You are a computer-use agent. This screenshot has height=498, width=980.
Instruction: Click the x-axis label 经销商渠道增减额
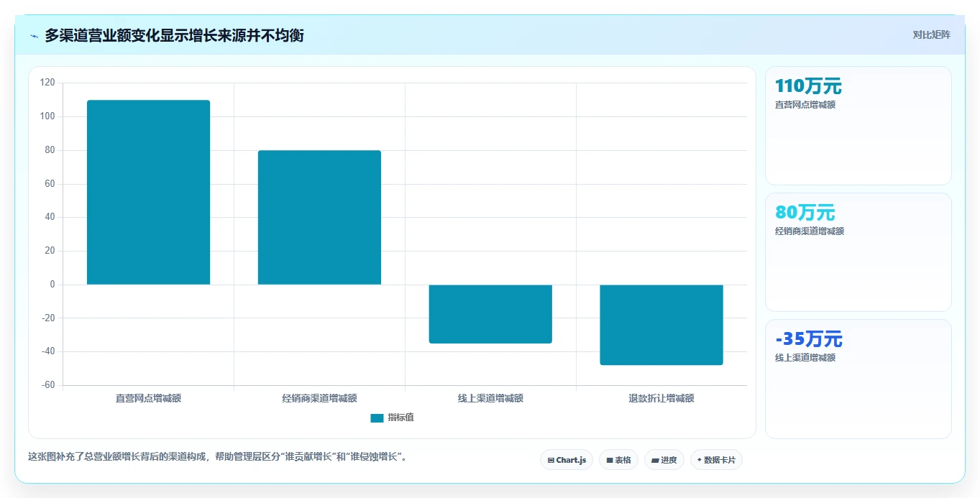click(319, 398)
